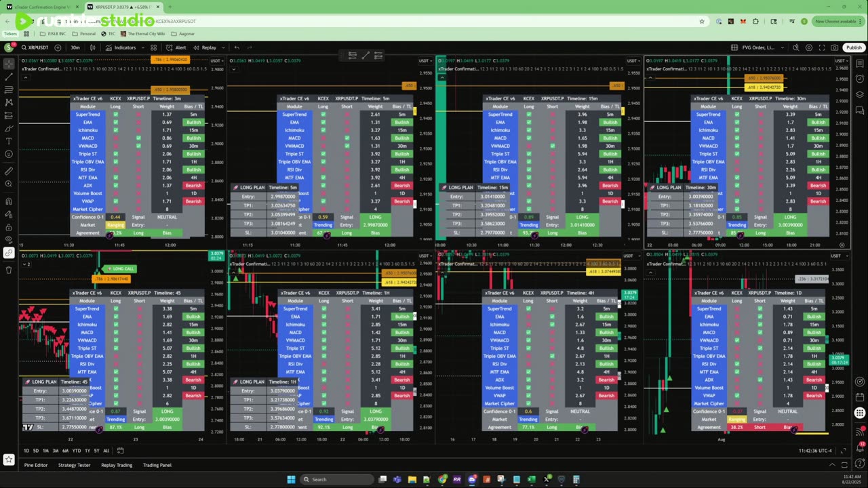This screenshot has width=868, height=488.
Task: Bookmark this page with the star icon
Action: (702, 21)
